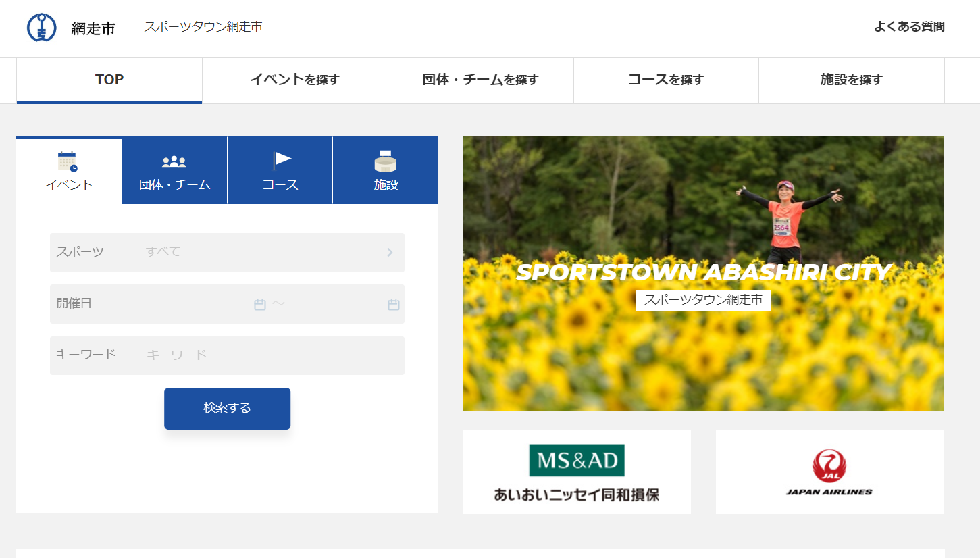Click the Abashiri city emblem logo
980x558 pixels.
(x=41, y=28)
